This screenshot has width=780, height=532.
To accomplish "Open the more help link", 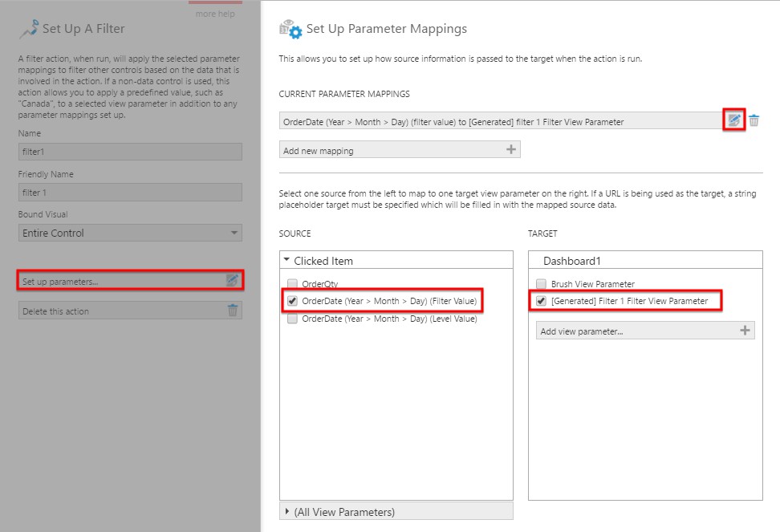I will coord(215,14).
